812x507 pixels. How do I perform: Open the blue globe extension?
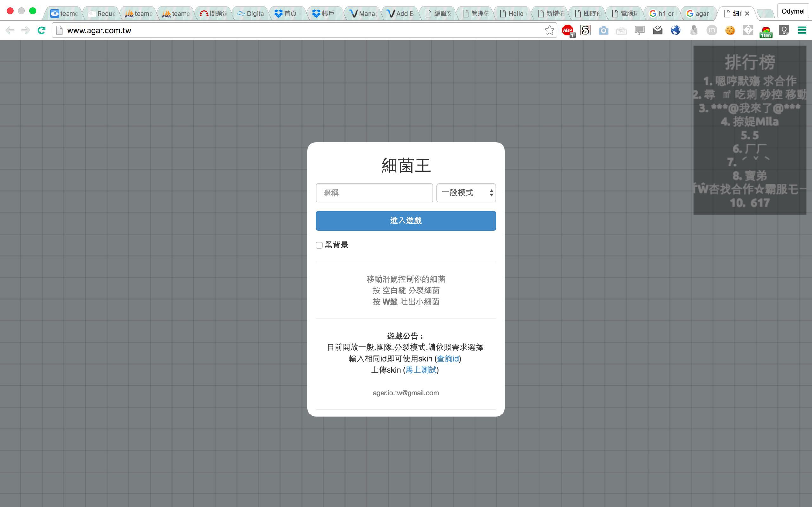click(675, 30)
